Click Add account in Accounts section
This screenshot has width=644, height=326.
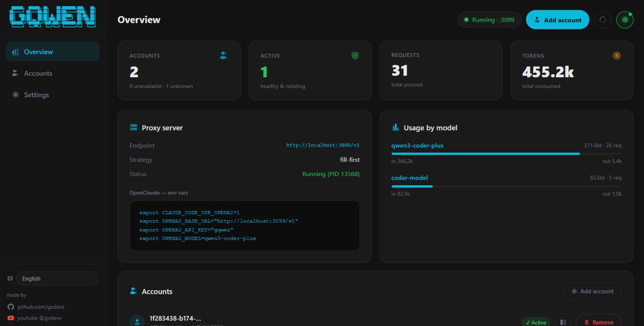point(592,291)
